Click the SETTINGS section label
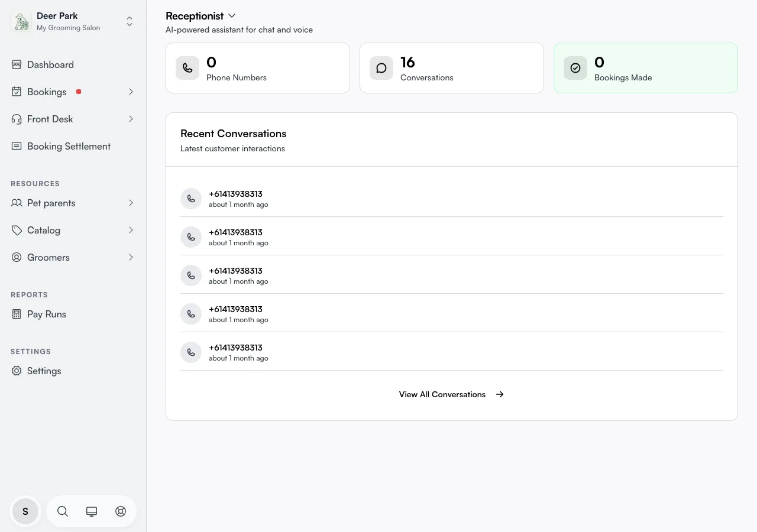The height and width of the screenshot is (532, 757). pyautogui.click(x=31, y=352)
